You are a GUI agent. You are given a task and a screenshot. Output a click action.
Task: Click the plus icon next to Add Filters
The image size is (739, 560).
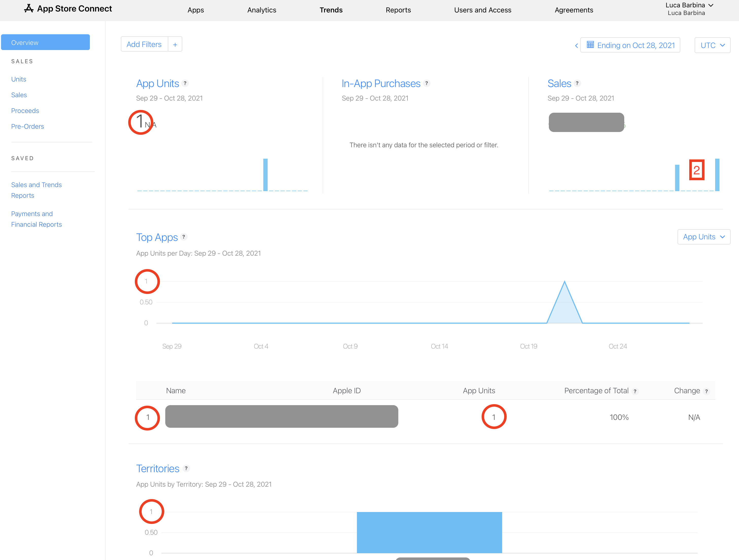point(175,44)
